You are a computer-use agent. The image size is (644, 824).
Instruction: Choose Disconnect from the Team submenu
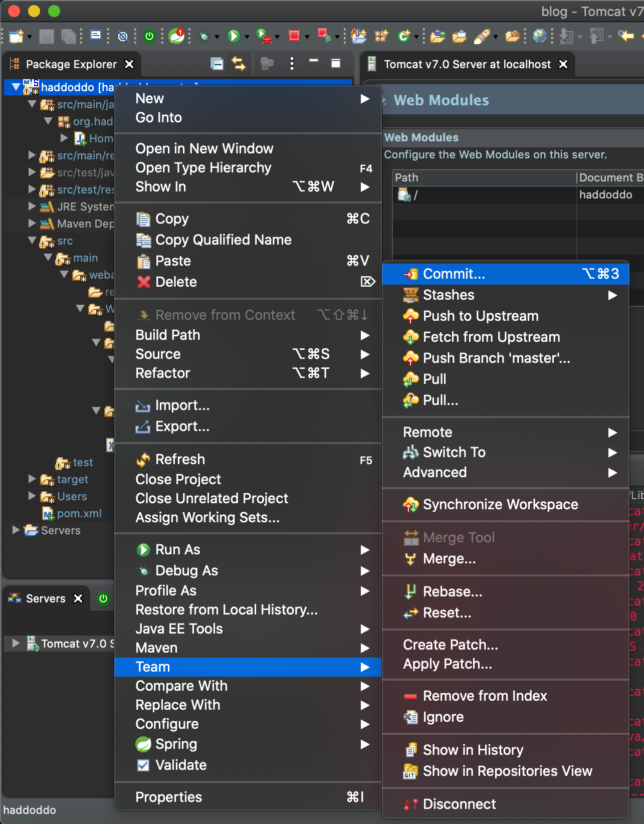[505, 804]
